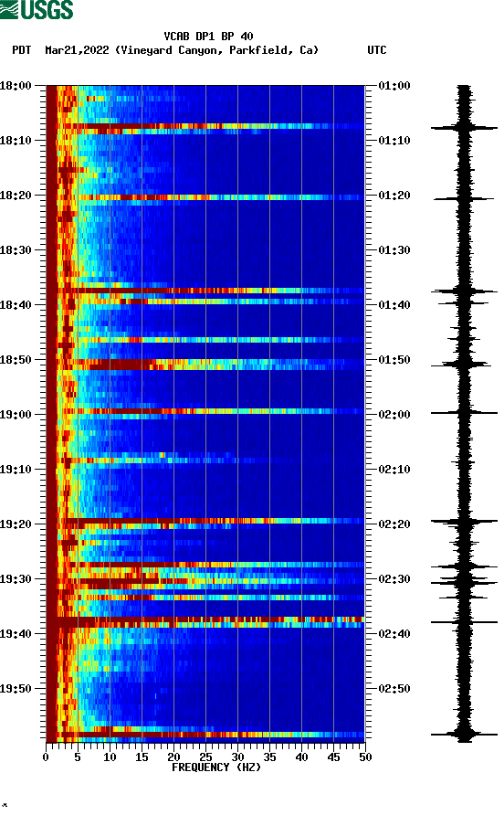The image size is (504, 815).
Task: Click the seismogram spike near 01:08 UTC
Action: pos(464,127)
